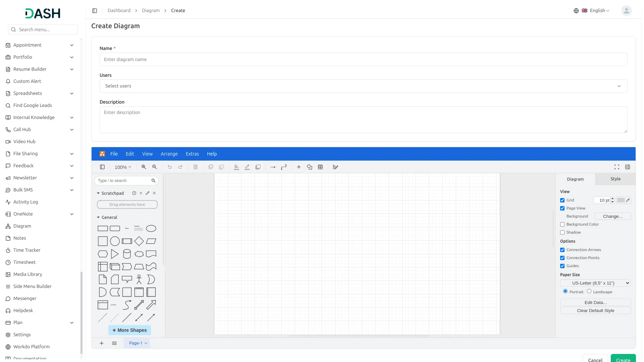This screenshot has width=644, height=362.
Task: Click the Change... button for Background
Action: [612, 216]
